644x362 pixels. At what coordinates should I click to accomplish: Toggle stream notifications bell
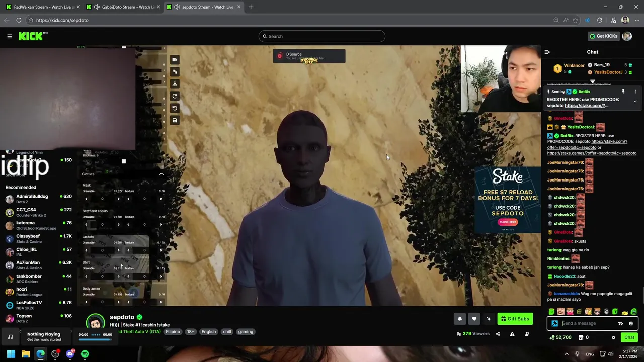459,319
